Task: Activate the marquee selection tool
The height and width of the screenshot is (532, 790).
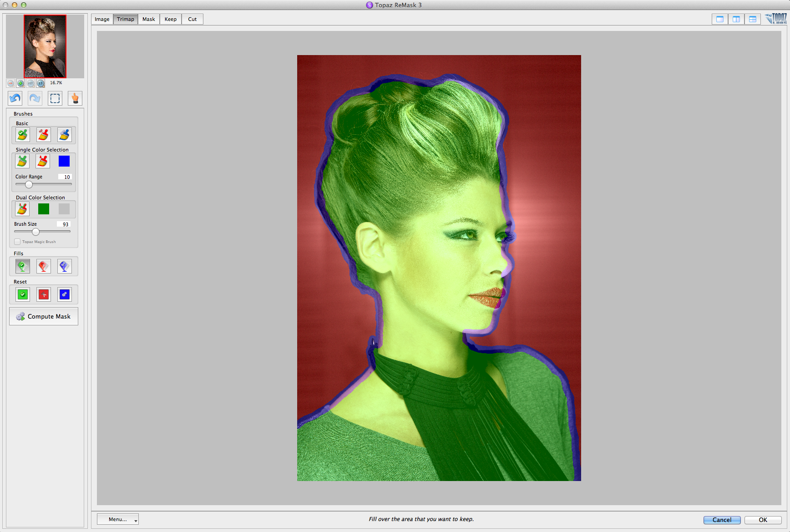Action: (55, 98)
